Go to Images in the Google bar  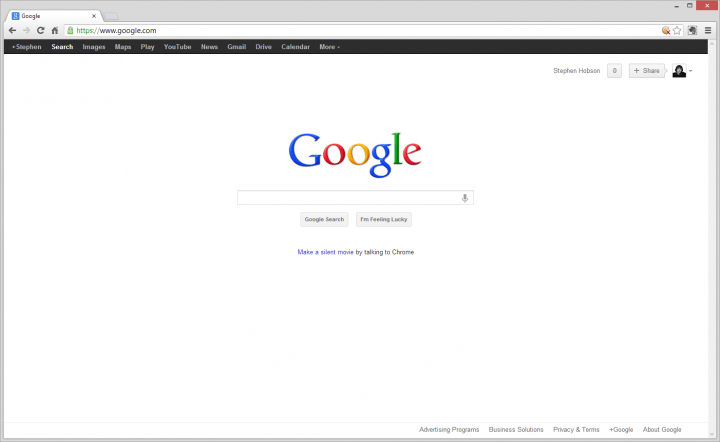[94, 47]
